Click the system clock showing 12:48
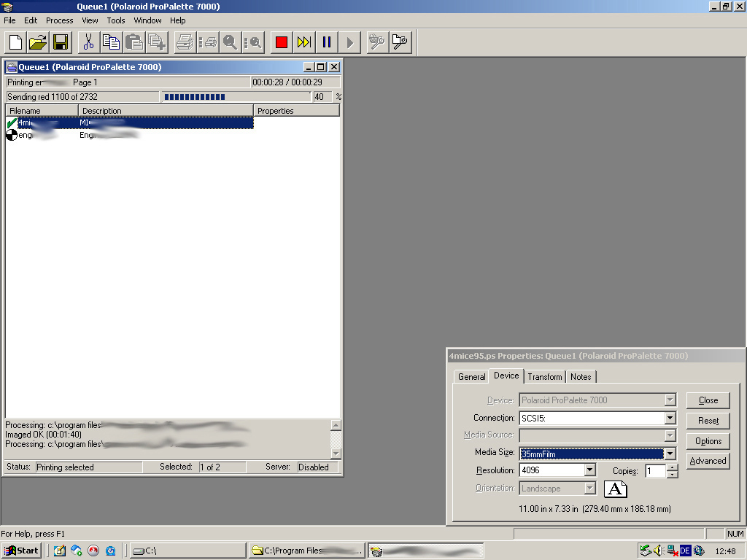This screenshot has width=747, height=560. click(x=726, y=551)
